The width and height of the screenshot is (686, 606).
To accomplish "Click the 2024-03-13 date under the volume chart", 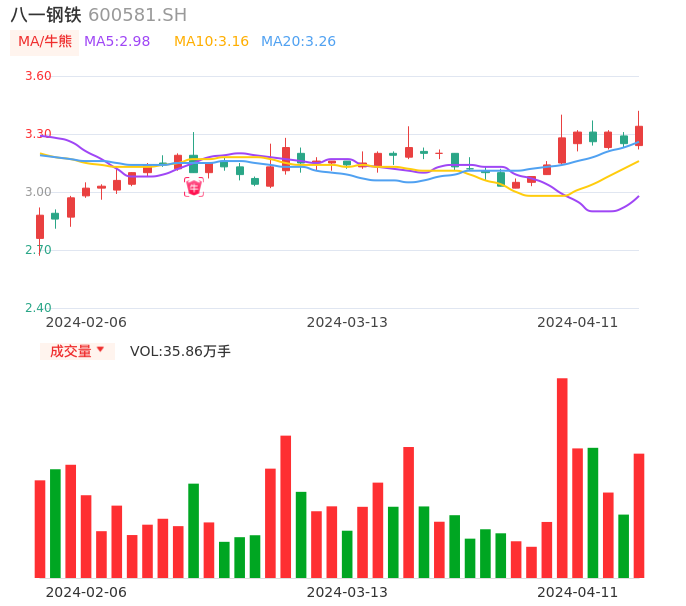I will pyautogui.click(x=347, y=592).
